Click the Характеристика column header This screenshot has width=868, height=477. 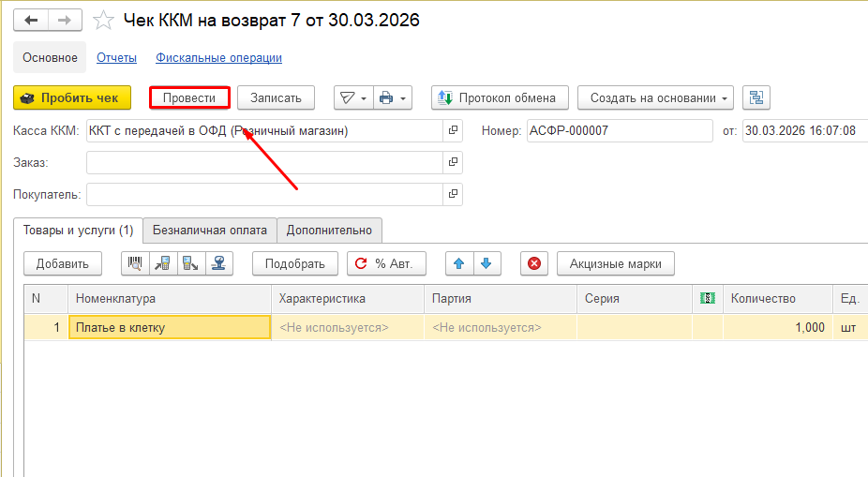pos(348,299)
